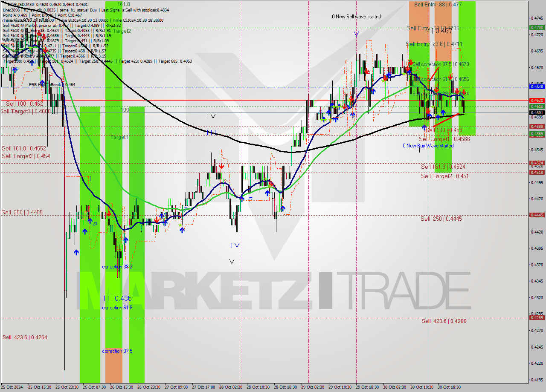
Task: Select the red 0.4289 axis price tag
Action: (536, 317)
